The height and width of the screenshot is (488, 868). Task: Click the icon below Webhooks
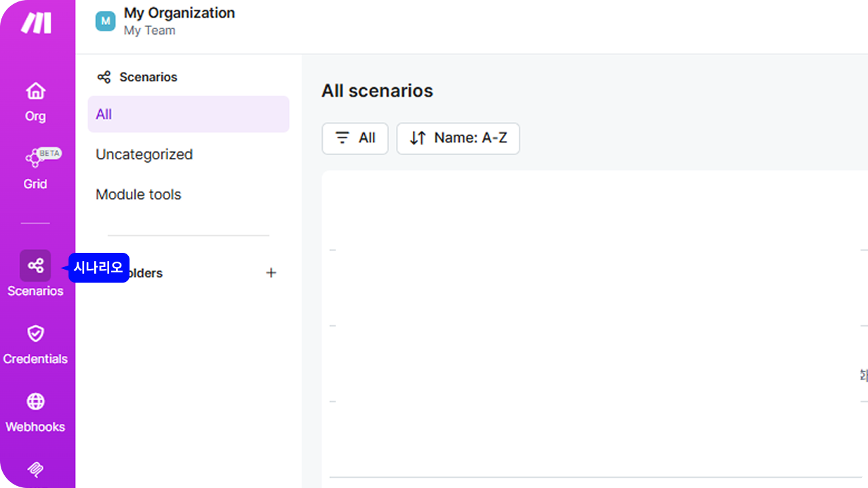[x=35, y=470]
